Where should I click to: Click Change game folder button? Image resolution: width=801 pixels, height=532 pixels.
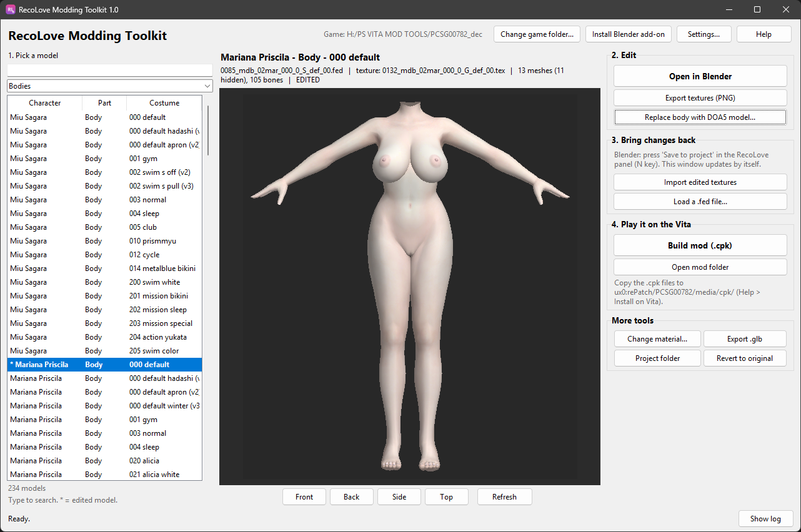537,34
